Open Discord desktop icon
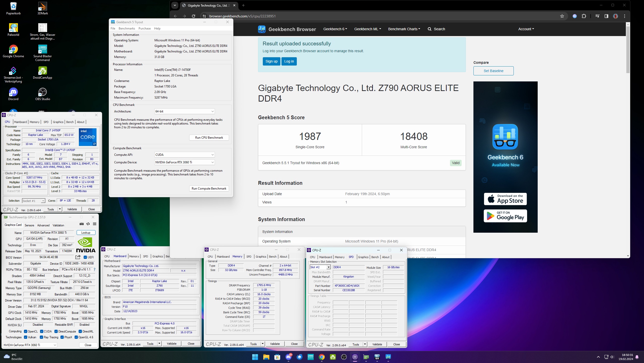This screenshot has width=644, height=363. [13, 94]
